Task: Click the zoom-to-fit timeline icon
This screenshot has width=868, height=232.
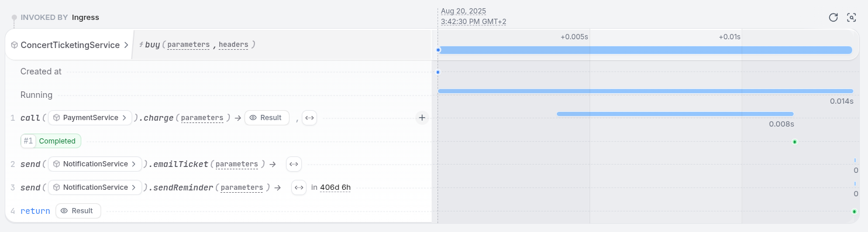Action: pos(852,17)
